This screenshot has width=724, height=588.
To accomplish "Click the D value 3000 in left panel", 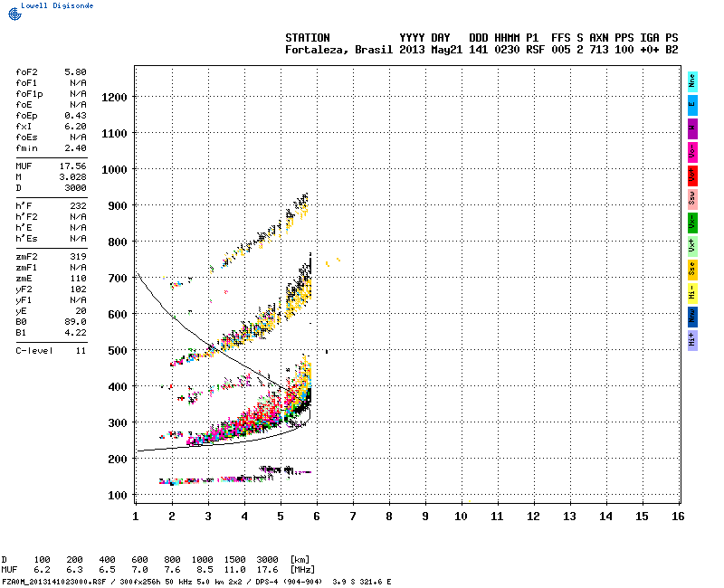I will pyautogui.click(x=75, y=188).
